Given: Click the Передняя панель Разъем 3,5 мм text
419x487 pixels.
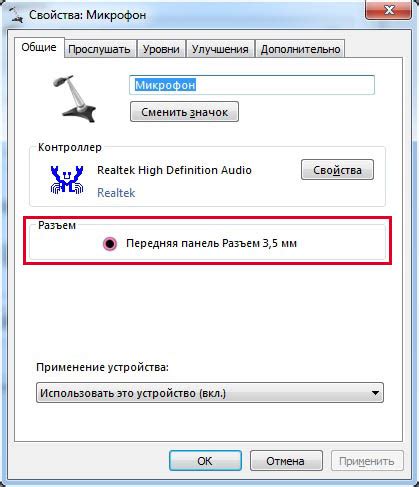Looking at the screenshot, I should pyautogui.click(x=211, y=243).
